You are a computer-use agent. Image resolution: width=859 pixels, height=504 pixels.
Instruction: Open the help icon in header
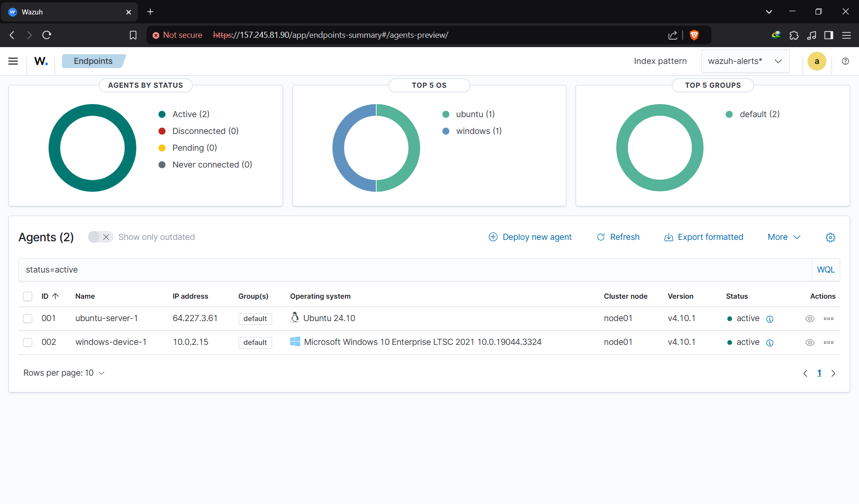[x=845, y=61]
